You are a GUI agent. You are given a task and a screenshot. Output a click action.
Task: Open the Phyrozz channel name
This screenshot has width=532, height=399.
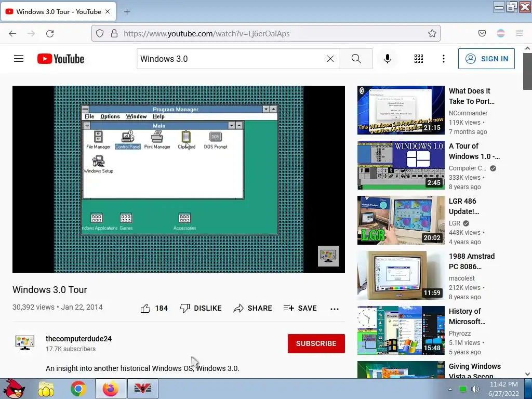point(459,333)
